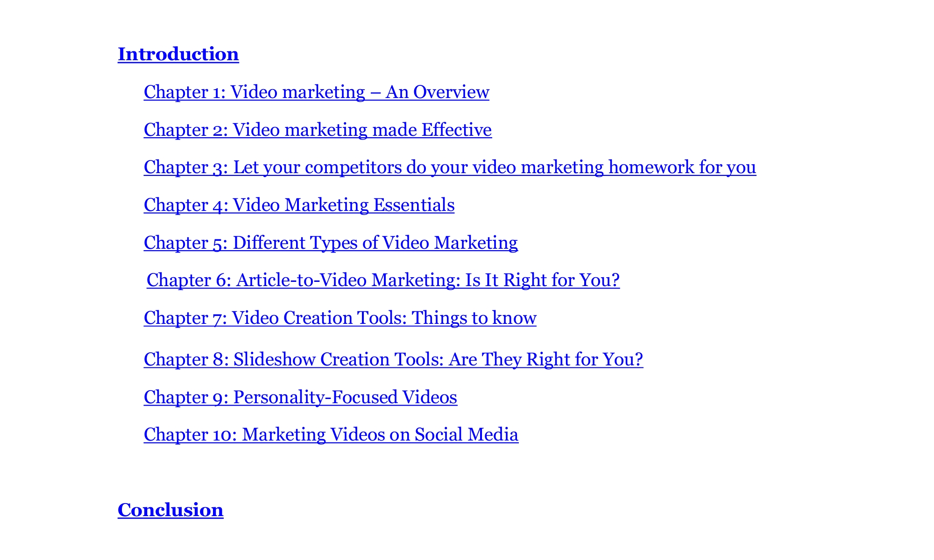The height and width of the screenshot is (560, 934).
Task: Open Chapter 10: Marketing Videos on Social Media
Action: point(331,434)
